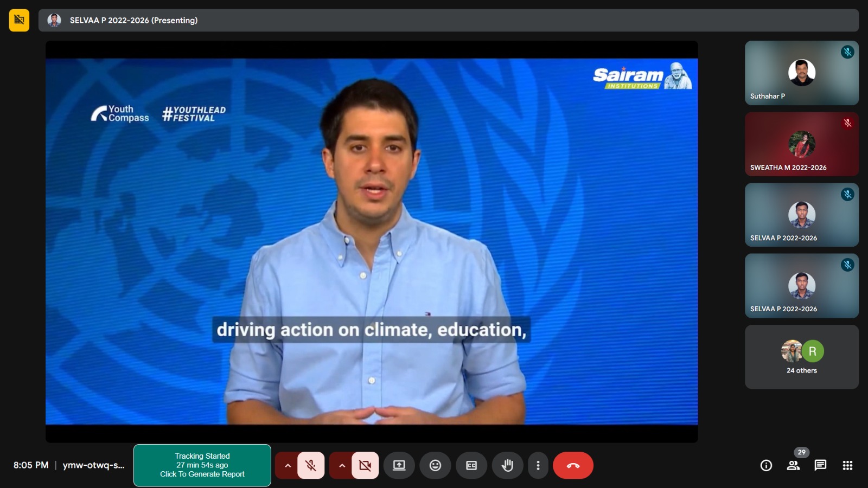This screenshot has height=488, width=868.
Task: Open video settings chevron next to camera
Action: tap(342, 465)
